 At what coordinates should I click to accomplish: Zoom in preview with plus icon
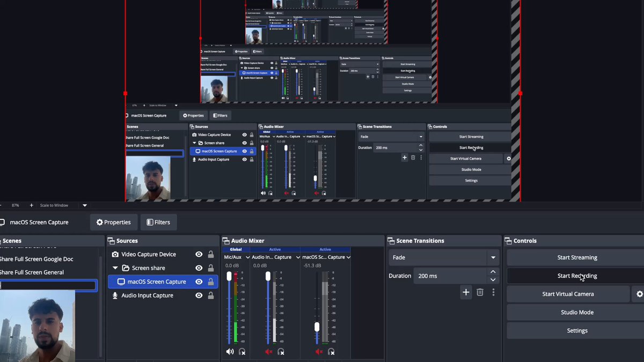click(x=31, y=205)
